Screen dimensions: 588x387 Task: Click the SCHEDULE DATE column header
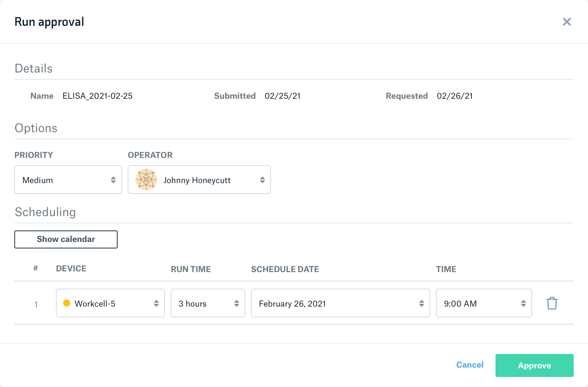click(x=285, y=269)
